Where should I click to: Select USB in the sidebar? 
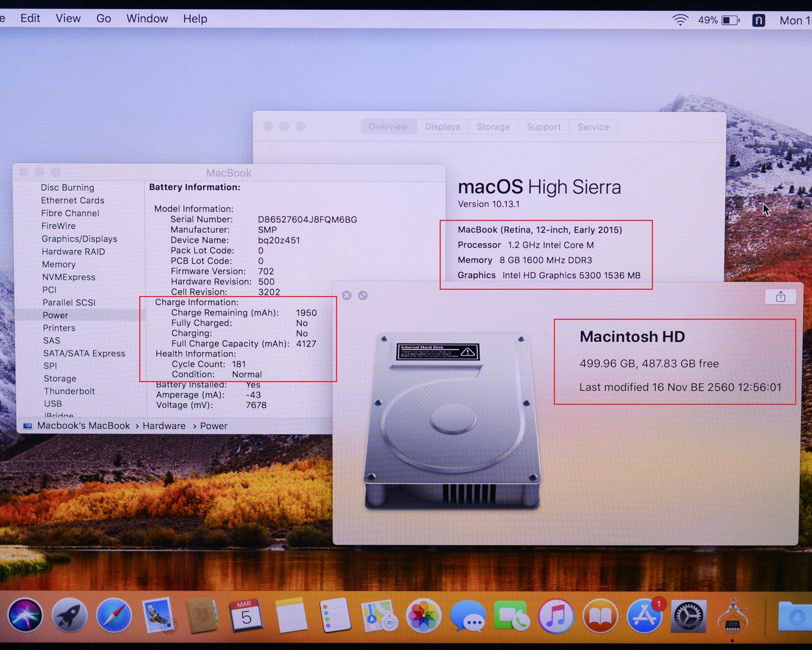[x=53, y=404]
